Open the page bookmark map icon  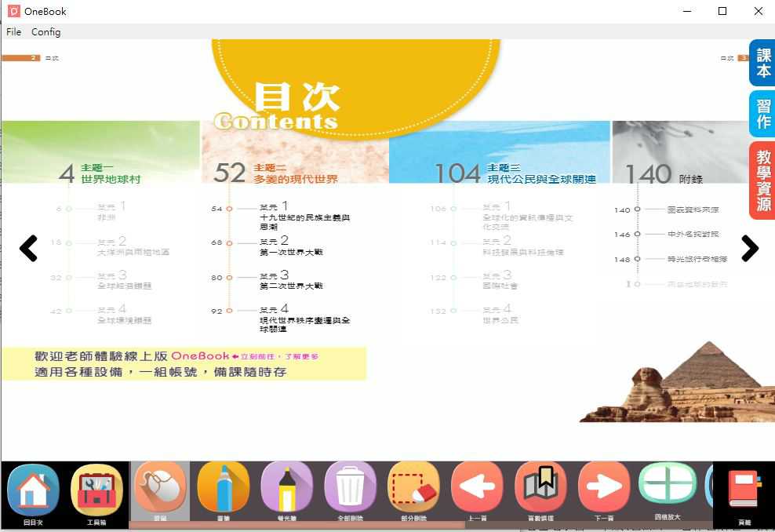click(540, 487)
